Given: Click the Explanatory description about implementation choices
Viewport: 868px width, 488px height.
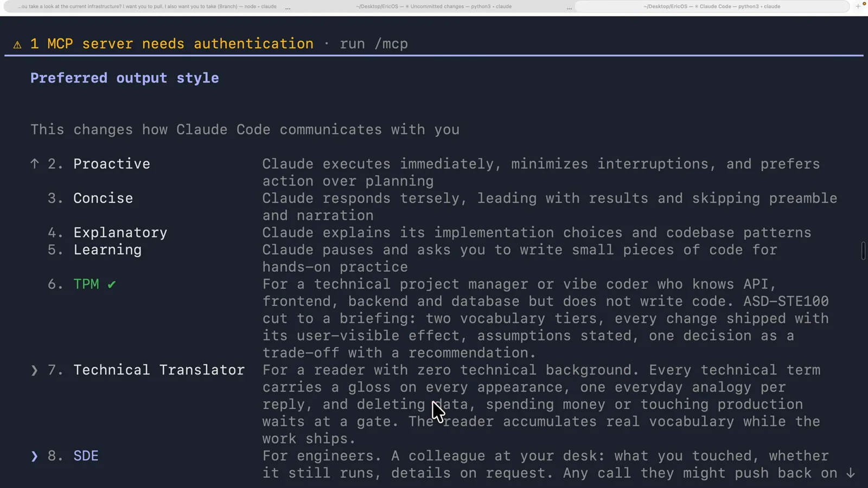Looking at the screenshot, I should pos(537,233).
